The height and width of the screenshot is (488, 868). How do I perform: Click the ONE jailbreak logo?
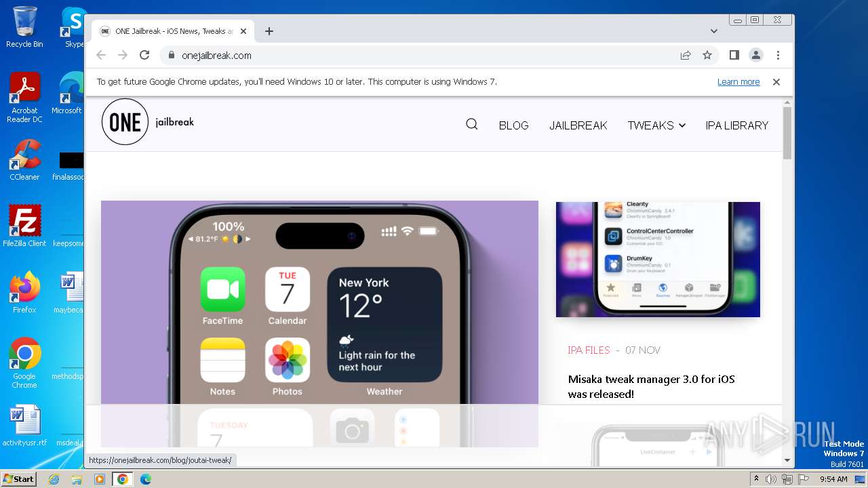148,122
